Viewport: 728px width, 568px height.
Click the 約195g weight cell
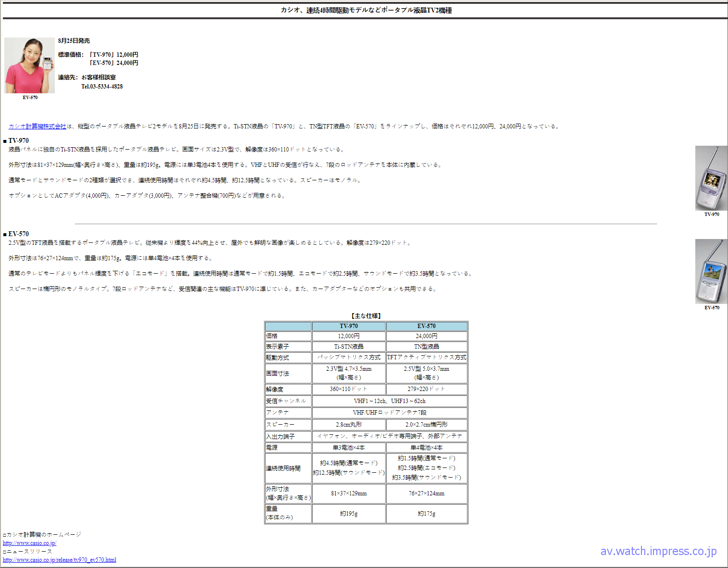pyautogui.click(x=349, y=514)
